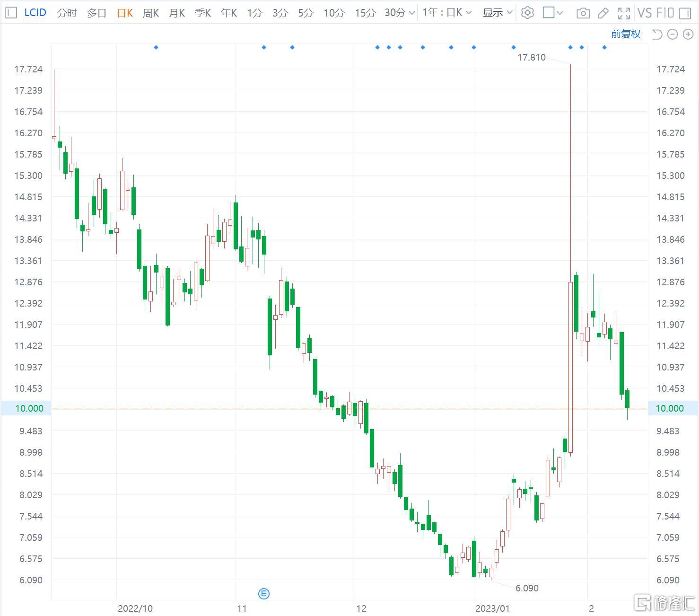Switch to 周K weekly chart tab
Screen dimensions: 699x616
click(150, 13)
